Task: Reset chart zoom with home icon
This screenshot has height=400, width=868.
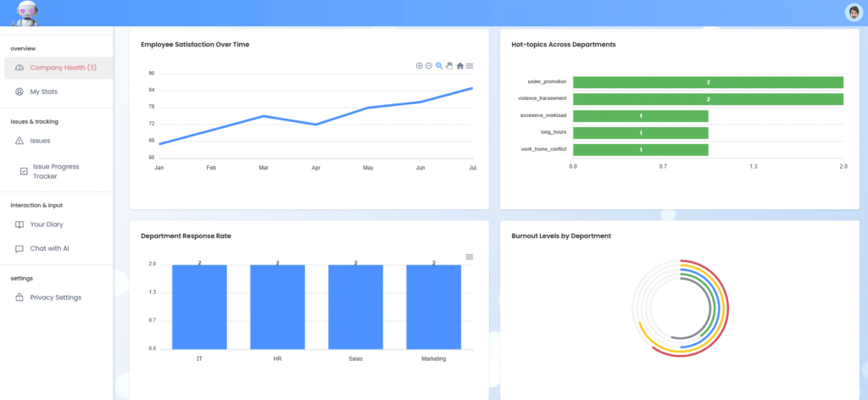Action: point(459,66)
